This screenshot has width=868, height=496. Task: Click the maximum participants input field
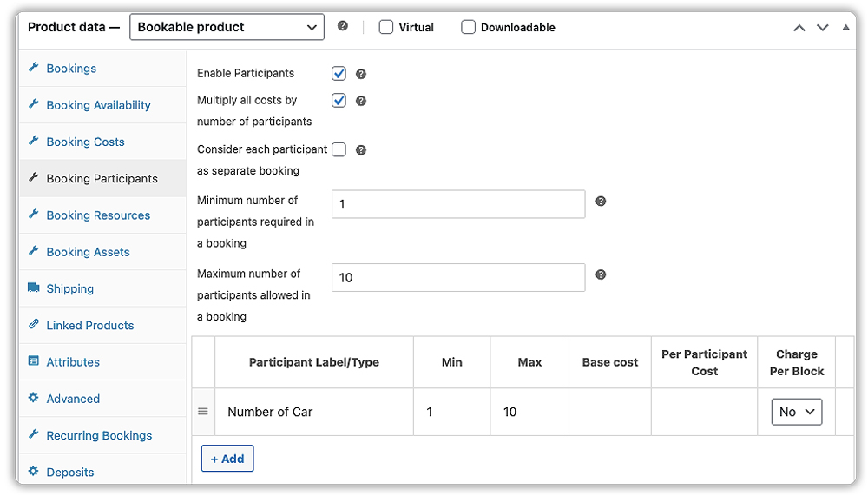click(458, 278)
